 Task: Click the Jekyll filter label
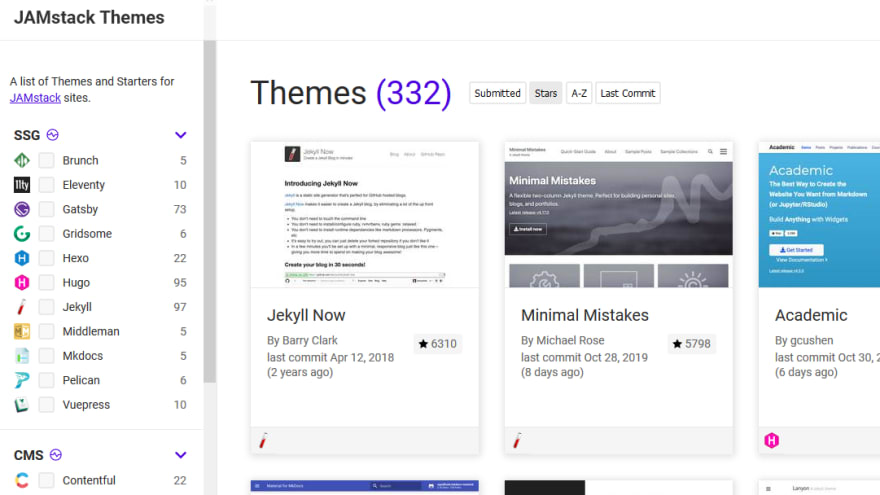[77, 307]
